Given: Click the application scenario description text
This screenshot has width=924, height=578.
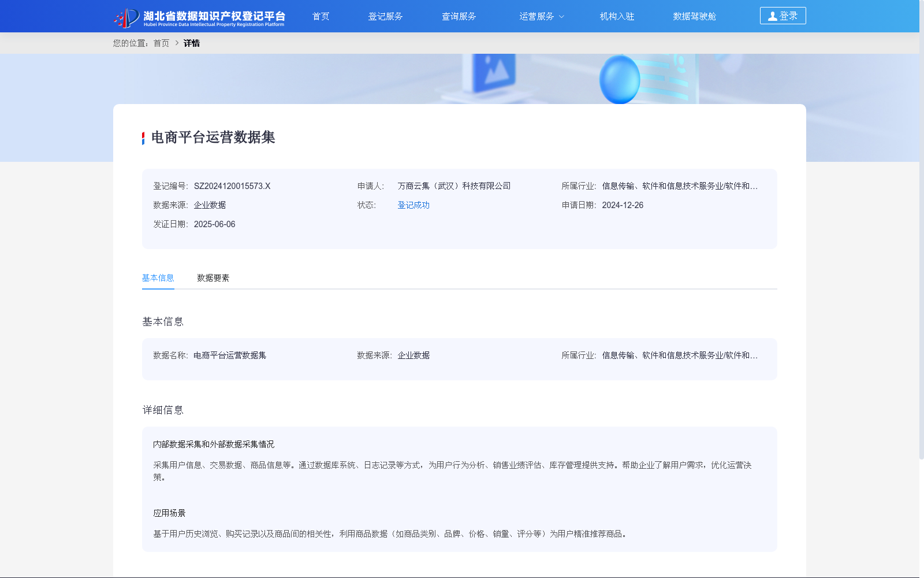Looking at the screenshot, I should pyautogui.click(x=391, y=534).
